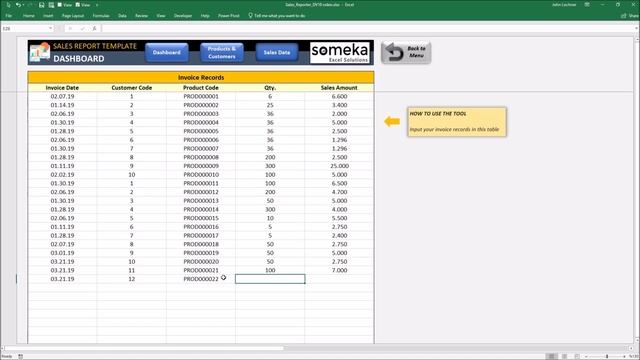Click Tell me what you want to do

point(276,16)
